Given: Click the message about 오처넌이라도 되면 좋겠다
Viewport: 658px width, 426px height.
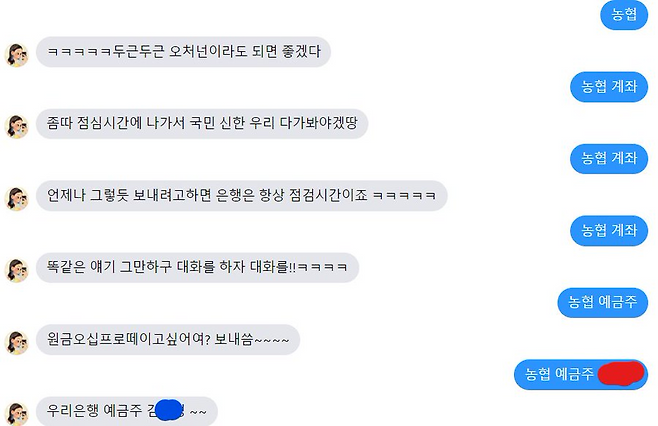Looking at the screenshot, I should coord(183,52).
